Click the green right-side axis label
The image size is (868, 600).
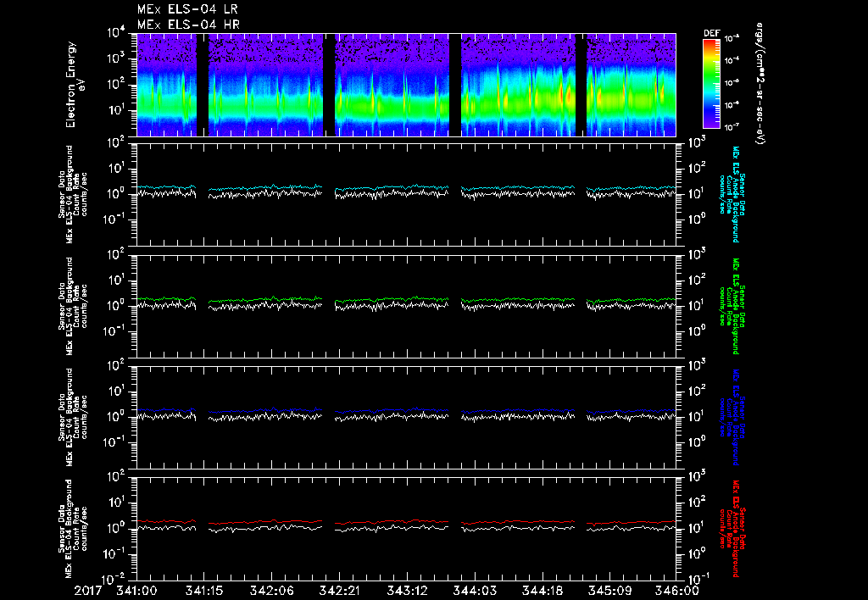pos(732,306)
